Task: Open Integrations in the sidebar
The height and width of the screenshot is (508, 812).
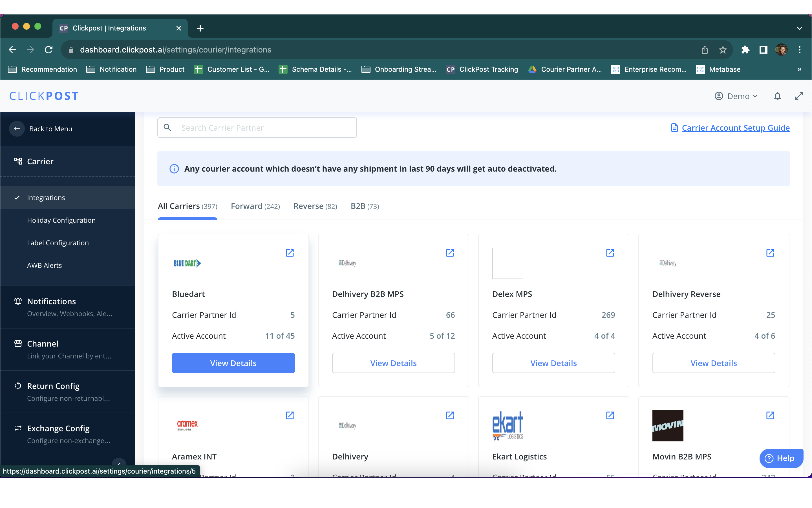Action: click(x=68, y=198)
